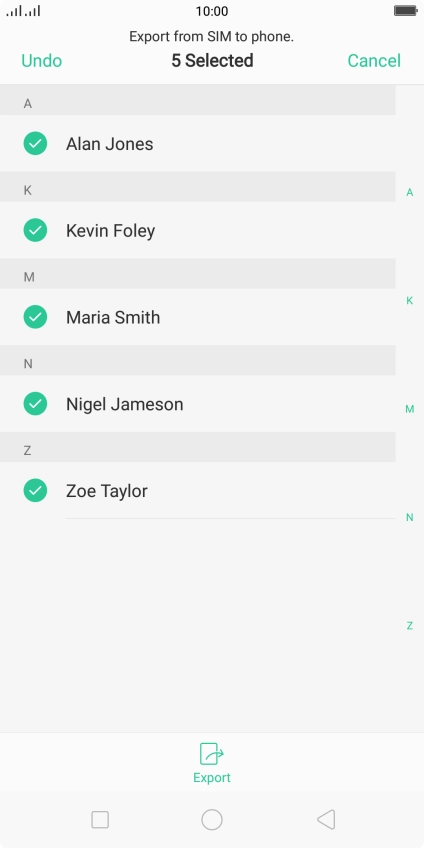Tap the battery icon in status bar

click(405, 10)
